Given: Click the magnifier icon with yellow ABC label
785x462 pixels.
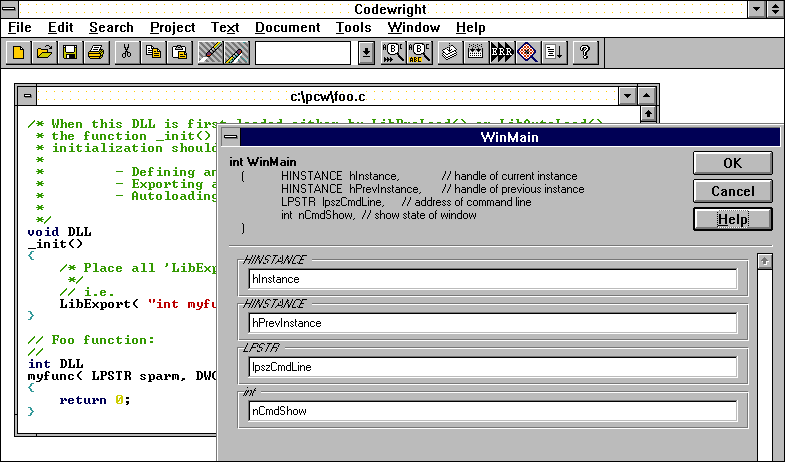Looking at the screenshot, I should [x=419, y=53].
